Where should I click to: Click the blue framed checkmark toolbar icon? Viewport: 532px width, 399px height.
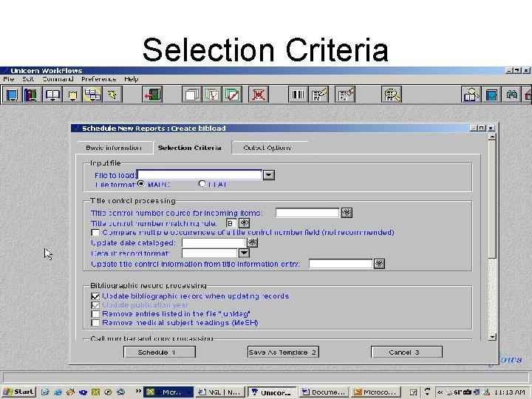(491, 95)
